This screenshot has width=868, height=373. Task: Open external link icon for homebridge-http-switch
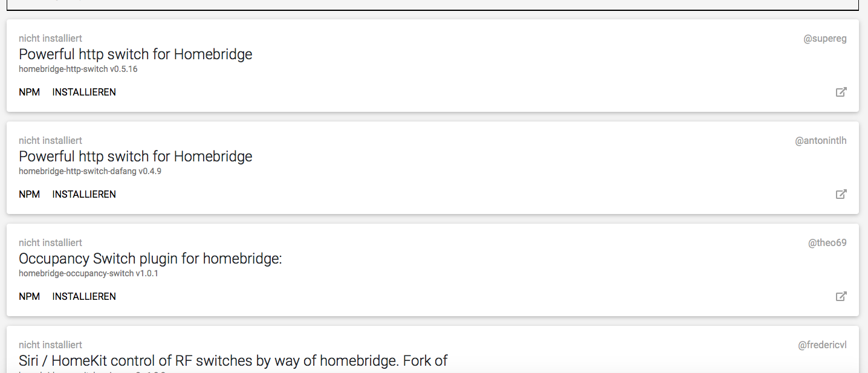pos(841,92)
